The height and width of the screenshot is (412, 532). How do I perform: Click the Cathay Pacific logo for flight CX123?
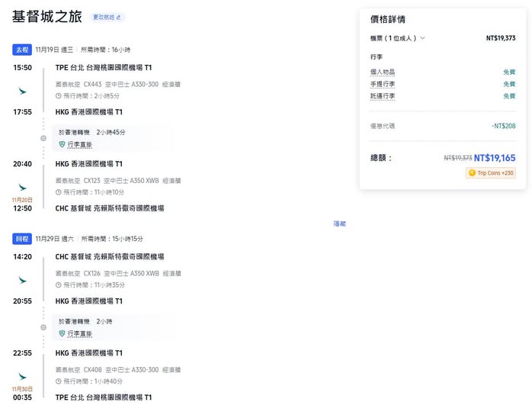[x=22, y=186]
